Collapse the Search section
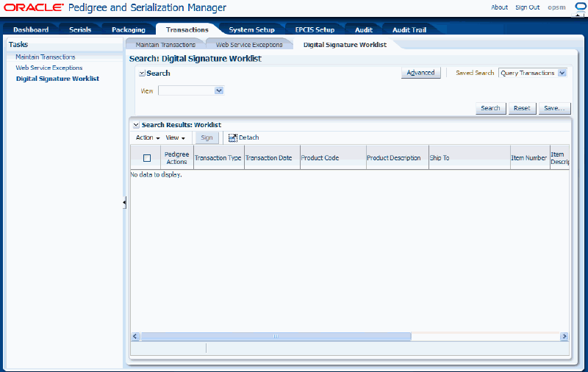Image resolution: width=588 pixels, height=372 pixels. [142, 74]
